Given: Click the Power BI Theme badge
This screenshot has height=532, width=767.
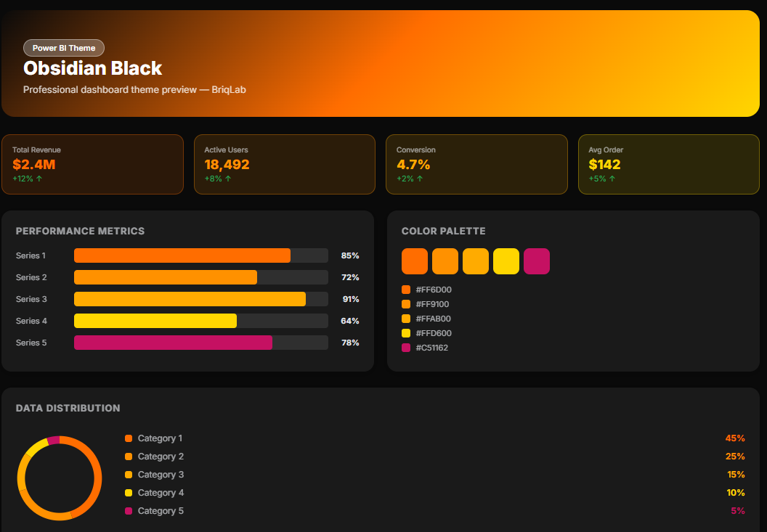Looking at the screenshot, I should point(64,48).
